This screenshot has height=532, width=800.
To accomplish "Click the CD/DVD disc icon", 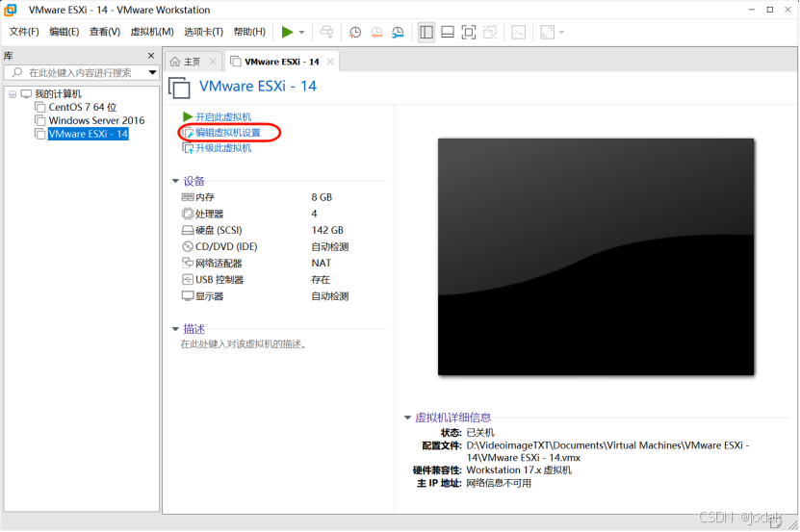I will (188, 246).
